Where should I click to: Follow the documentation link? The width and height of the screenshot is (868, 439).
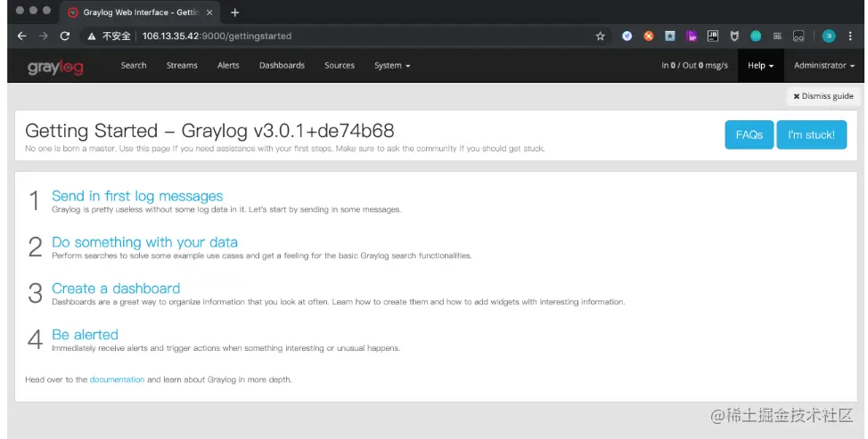click(117, 380)
